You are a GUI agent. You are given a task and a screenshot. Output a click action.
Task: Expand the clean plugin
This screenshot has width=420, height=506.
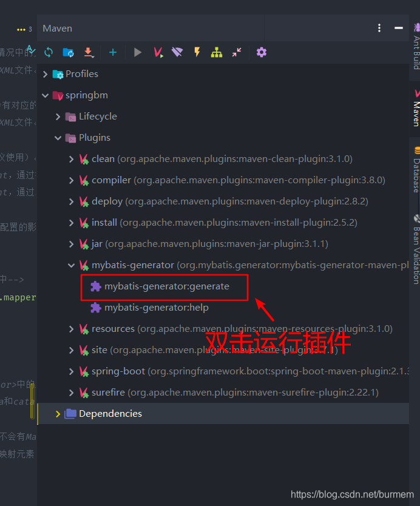coord(72,159)
